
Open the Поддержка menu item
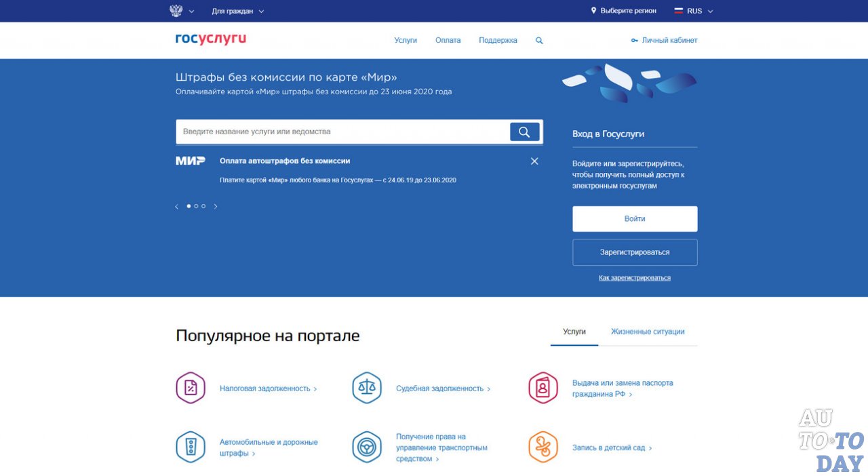(x=497, y=40)
